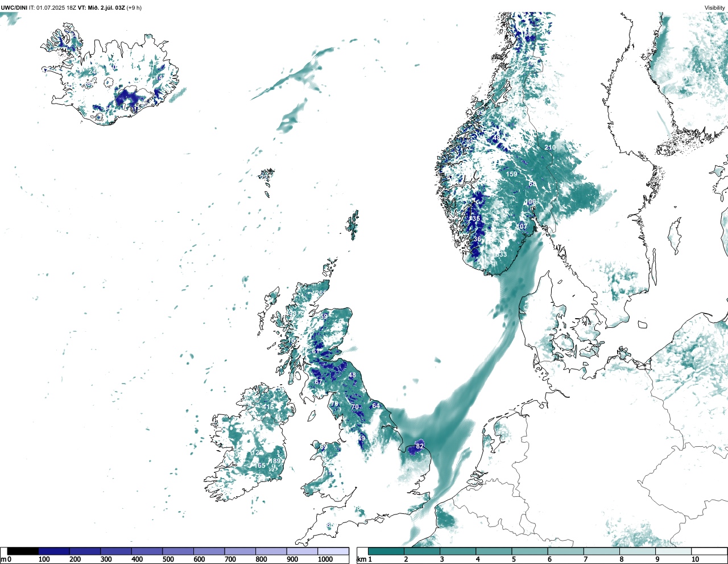Click the '(+9 h)' forecast offset

[x=134, y=7]
